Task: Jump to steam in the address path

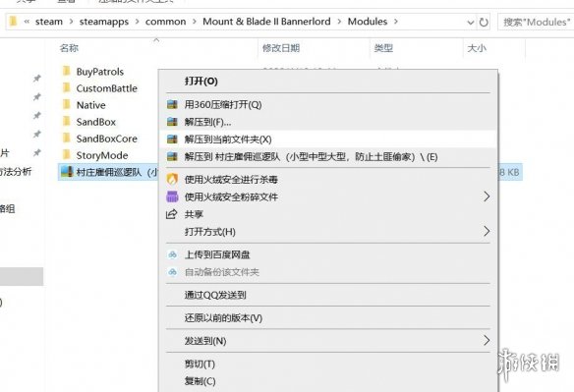Action: coord(49,22)
